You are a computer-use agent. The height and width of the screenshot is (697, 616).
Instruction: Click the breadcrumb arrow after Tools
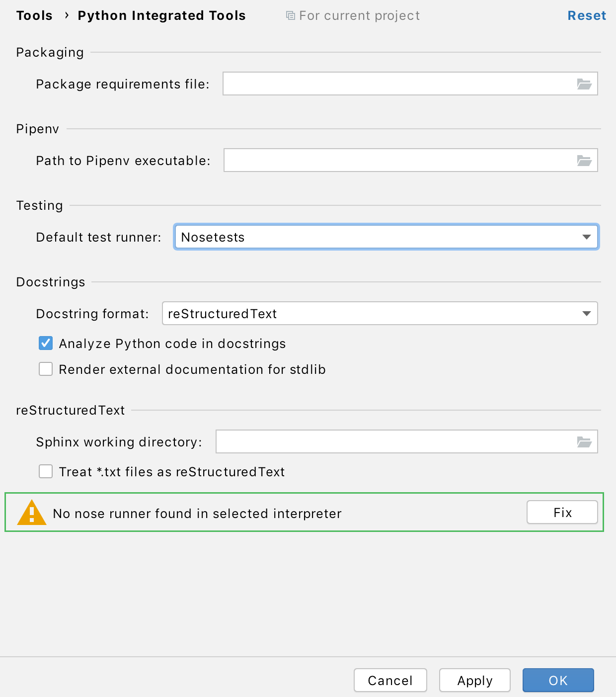click(x=66, y=15)
